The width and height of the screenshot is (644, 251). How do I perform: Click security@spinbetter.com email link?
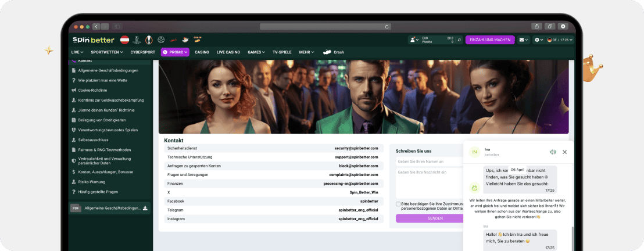pyautogui.click(x=356, y=148)
